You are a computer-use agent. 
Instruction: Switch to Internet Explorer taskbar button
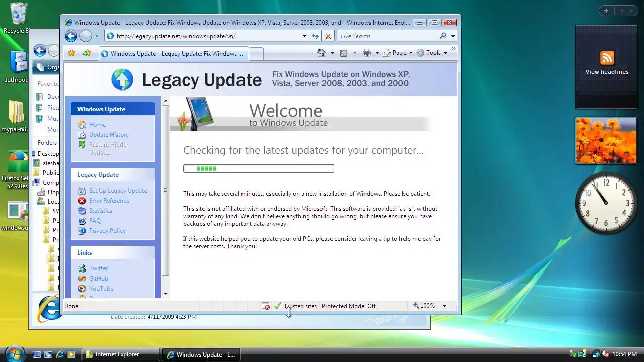[x=121, y=354]
